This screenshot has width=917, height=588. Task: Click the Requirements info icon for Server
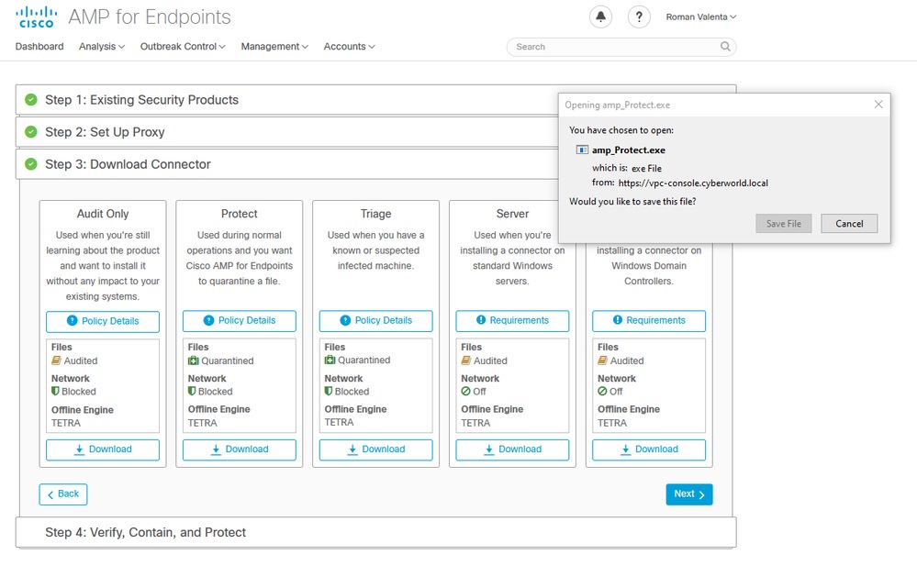coord(482,321)
